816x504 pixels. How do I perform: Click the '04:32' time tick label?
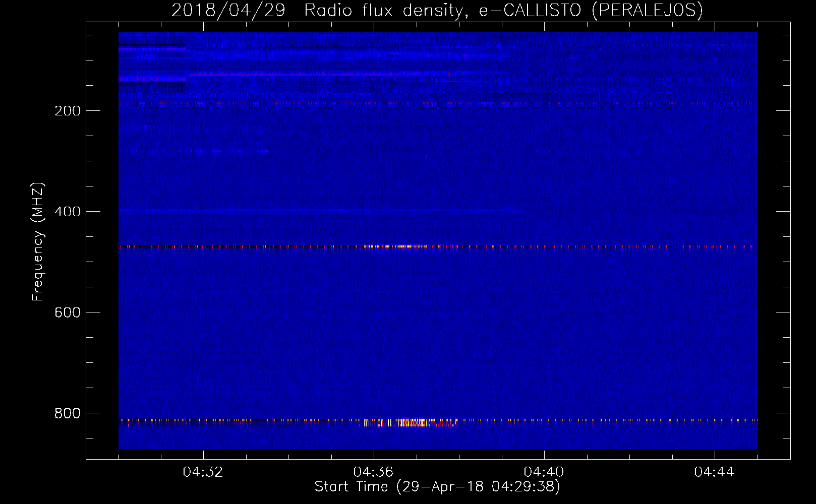tap(203, 472)
